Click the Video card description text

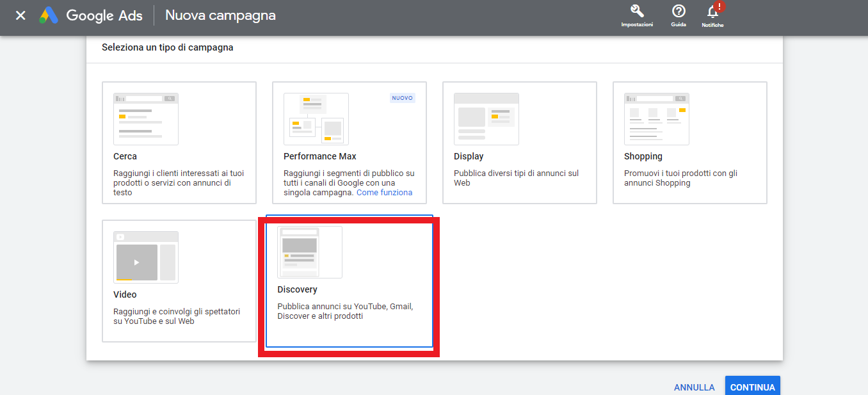pos(177,316)
